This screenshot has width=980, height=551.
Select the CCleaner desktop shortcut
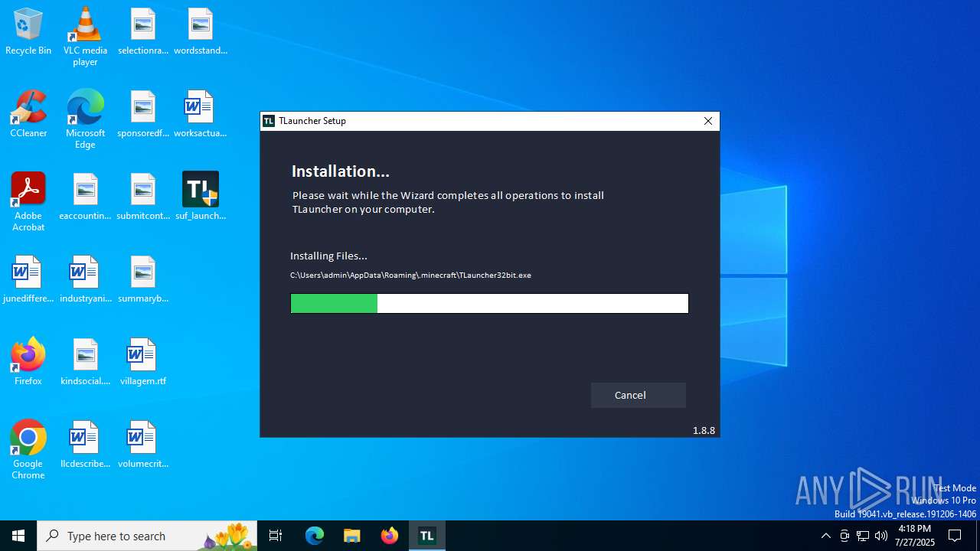(x=28, y=115)
